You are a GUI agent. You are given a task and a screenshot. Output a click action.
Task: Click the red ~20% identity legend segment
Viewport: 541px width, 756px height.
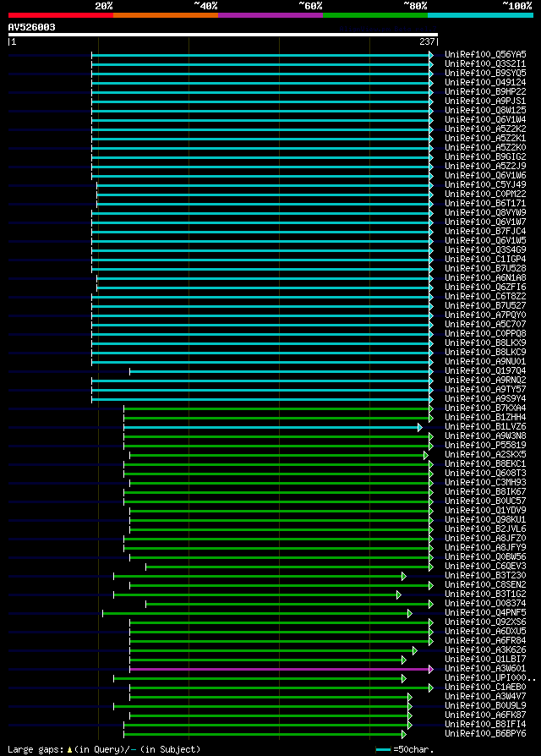61,15
